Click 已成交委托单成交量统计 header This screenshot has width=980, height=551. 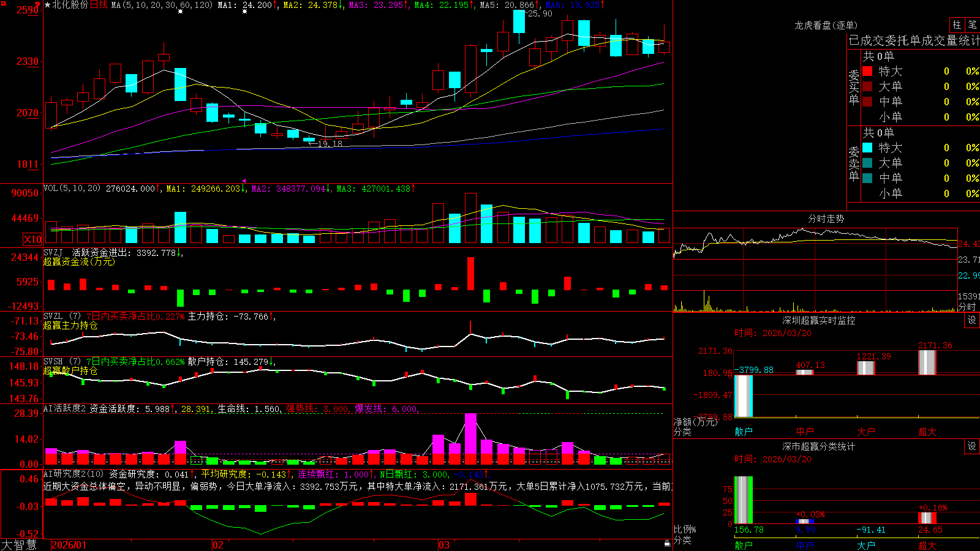tap(914, 40)
